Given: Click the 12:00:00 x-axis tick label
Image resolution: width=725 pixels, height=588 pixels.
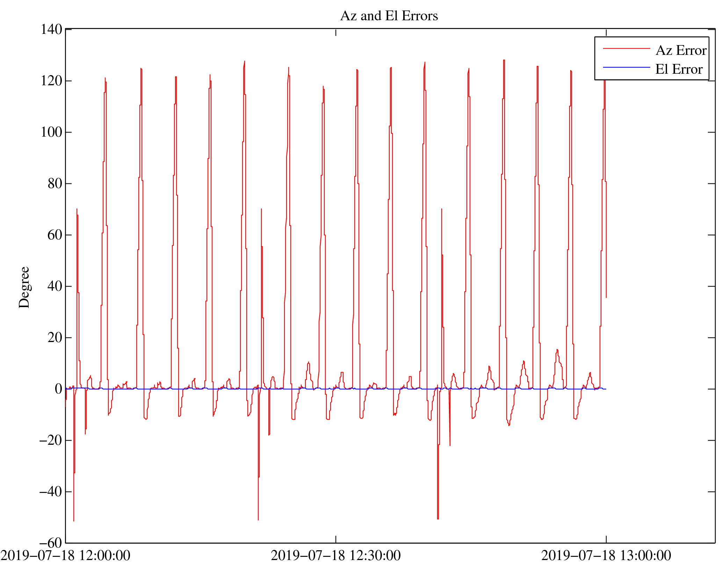Looking at the screenshot, I should click(x=65, y=555).
